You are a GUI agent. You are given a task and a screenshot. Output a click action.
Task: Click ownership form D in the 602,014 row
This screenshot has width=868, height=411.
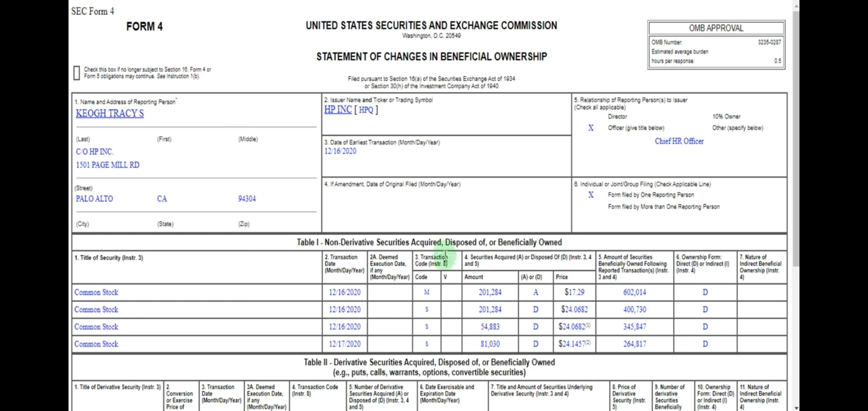coord(705,292)
